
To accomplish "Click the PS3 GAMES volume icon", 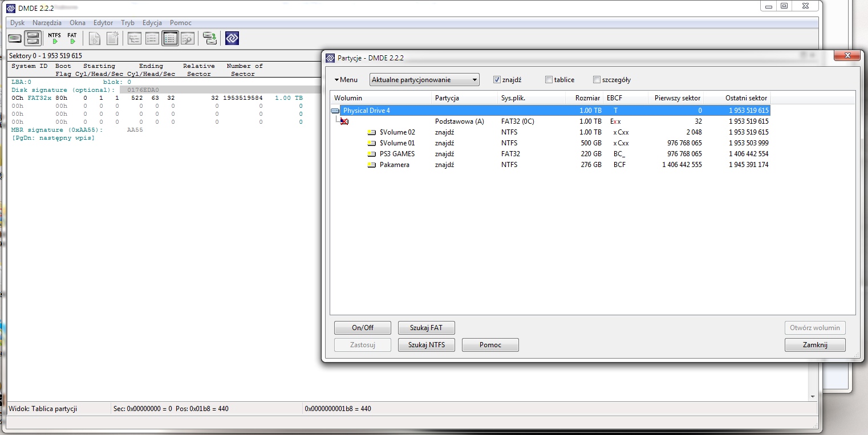I will tap(372, 154).
